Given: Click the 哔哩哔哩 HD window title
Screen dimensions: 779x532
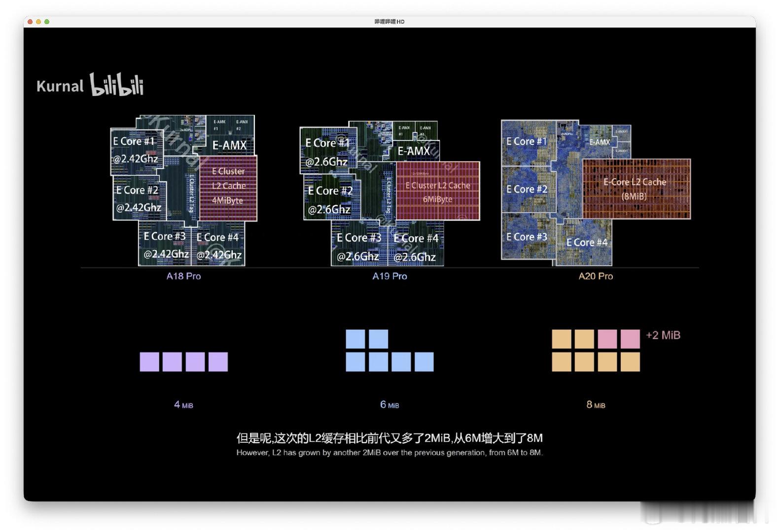Looking at the screenshot, I should click(389, 22).
